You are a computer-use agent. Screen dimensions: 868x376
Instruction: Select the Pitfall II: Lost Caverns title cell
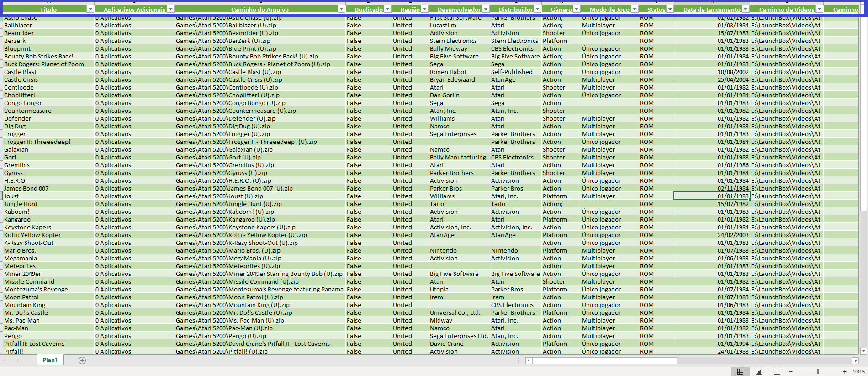point(48,344)
